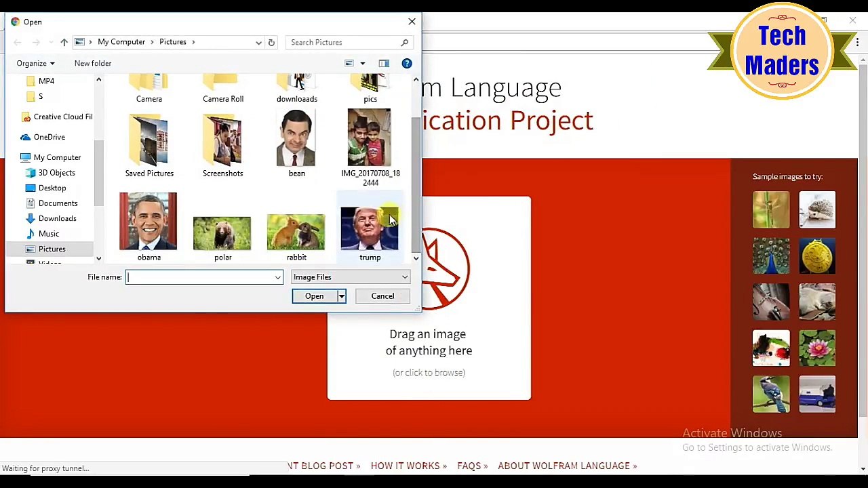868x488 pixels.
Task: Open the Organize menu
Action: click(35, 63)
